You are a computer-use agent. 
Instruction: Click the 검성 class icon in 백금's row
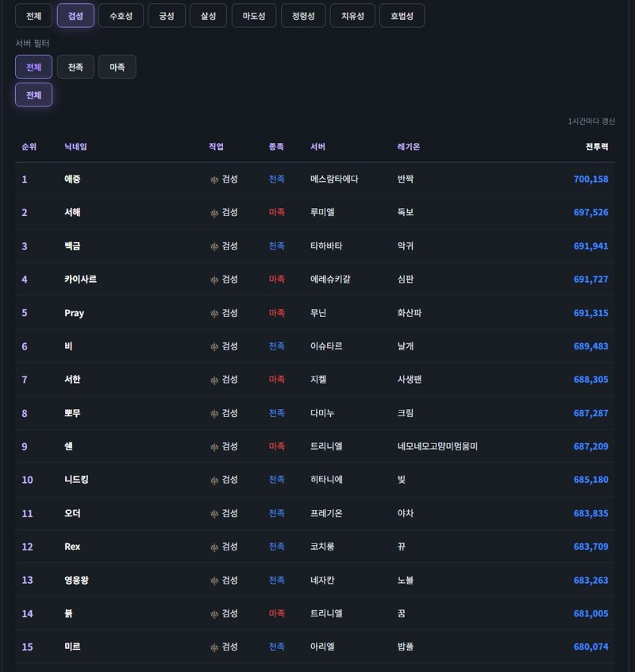(214, 246)
